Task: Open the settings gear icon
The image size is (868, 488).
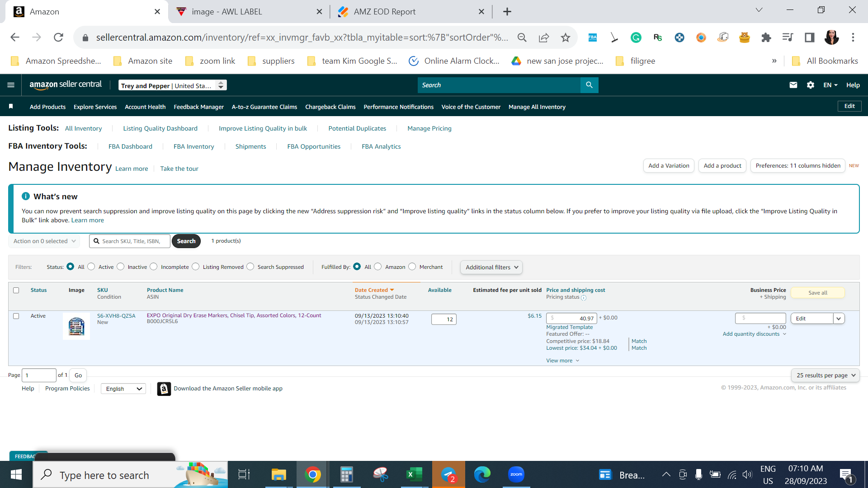Action: click(x=810, y=85)
